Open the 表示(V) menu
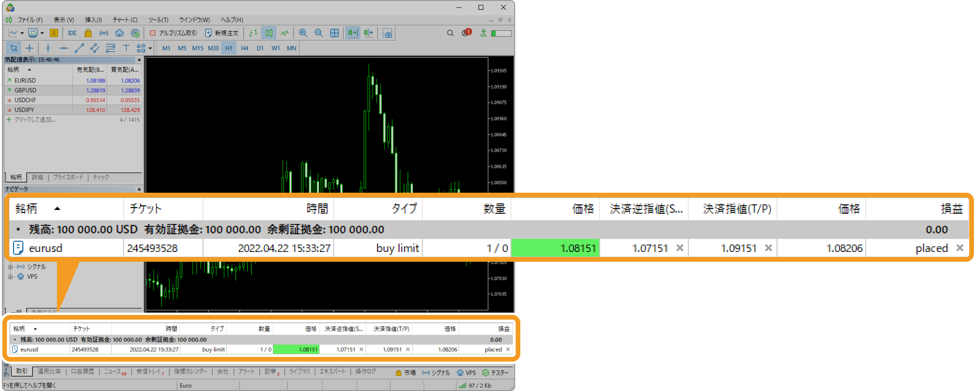The width and height of the screenshot is (980, 391). tap(63, 20)
